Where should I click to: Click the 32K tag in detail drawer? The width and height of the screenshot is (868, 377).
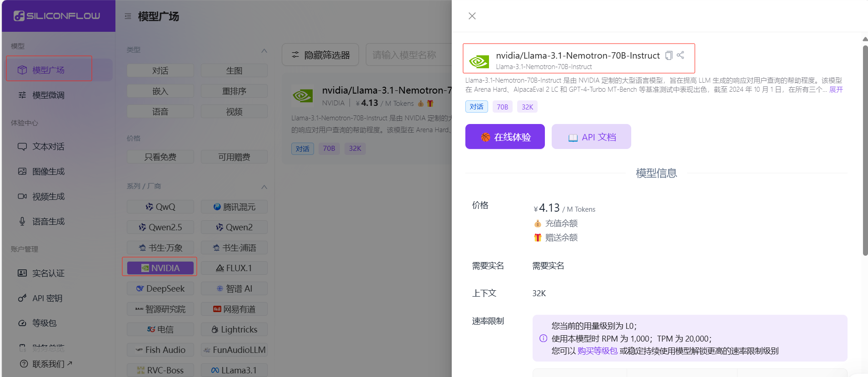coord(527,107)
